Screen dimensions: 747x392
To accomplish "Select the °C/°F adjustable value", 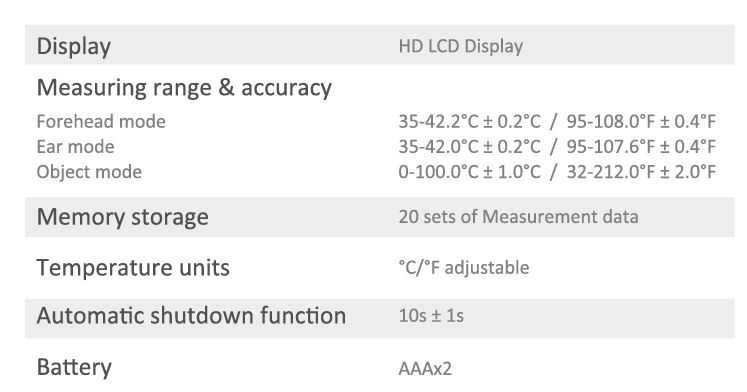I will pyautogui.click(x=464, y=268).
